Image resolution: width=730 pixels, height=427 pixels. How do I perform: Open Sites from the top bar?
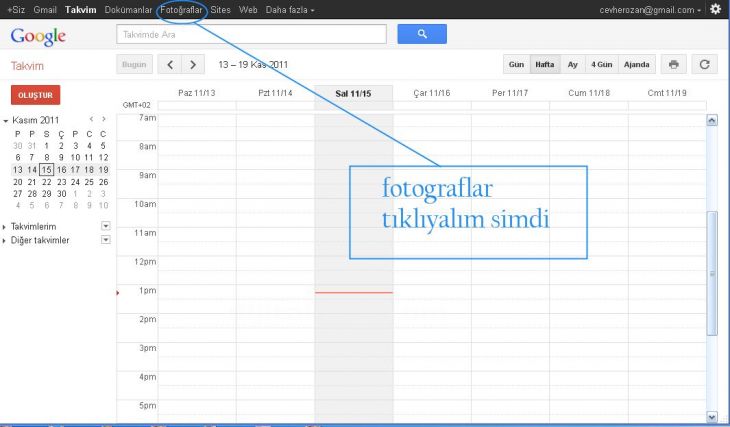click(x=220, y=10)
